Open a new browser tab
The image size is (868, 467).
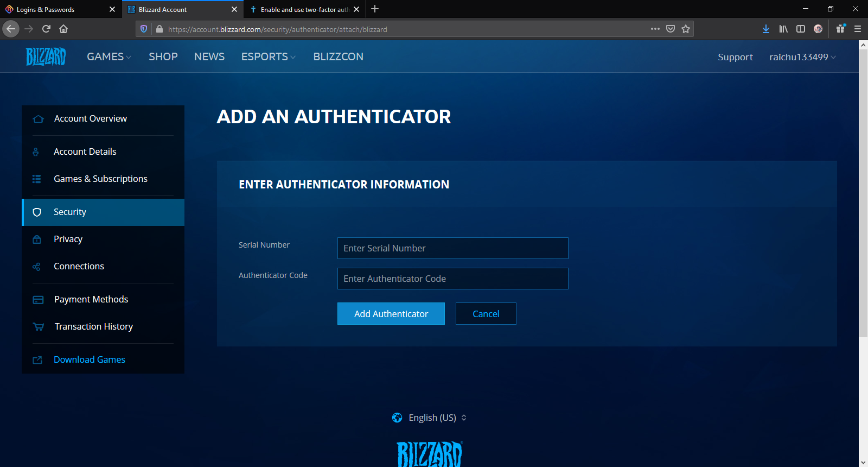point(375,9)
